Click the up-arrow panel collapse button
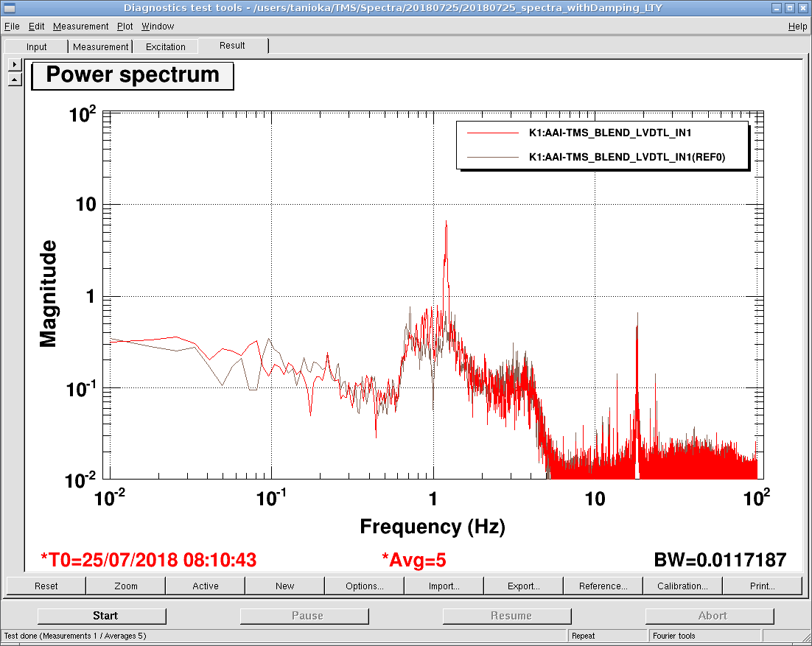The height and width of the screenshot is (646, 812). (15, 79)
